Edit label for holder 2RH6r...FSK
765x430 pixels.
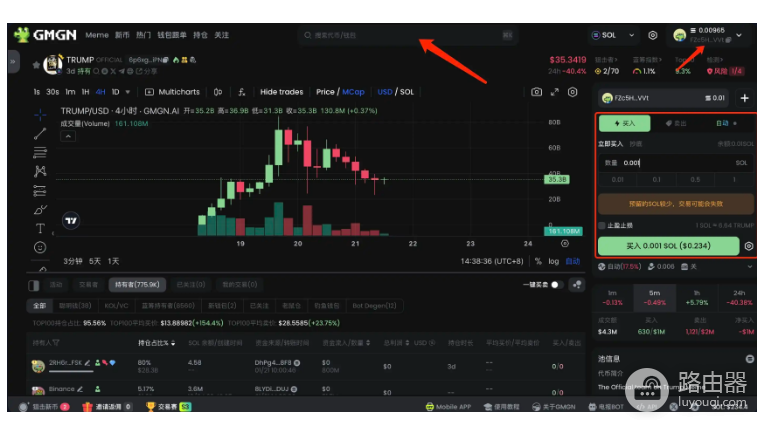[x=87, y=363]
